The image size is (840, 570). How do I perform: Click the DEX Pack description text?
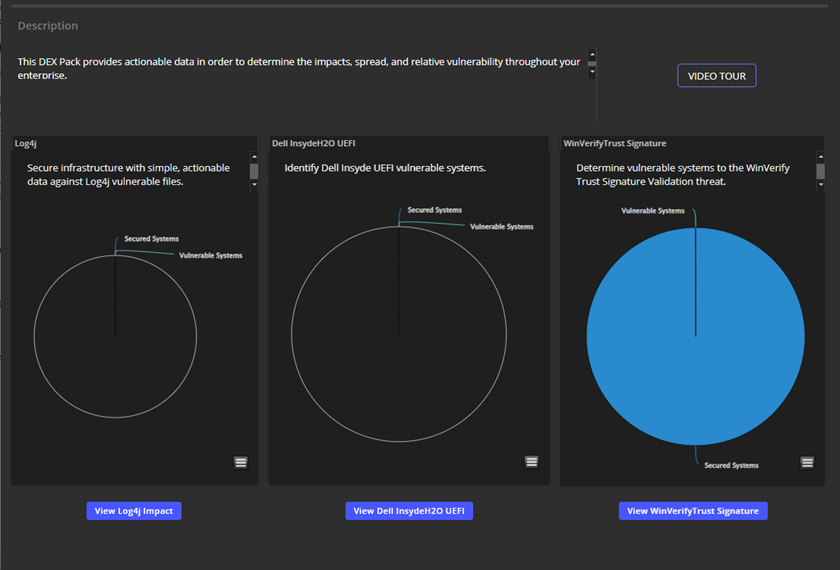pyautogui.click(x=299, y=68)
